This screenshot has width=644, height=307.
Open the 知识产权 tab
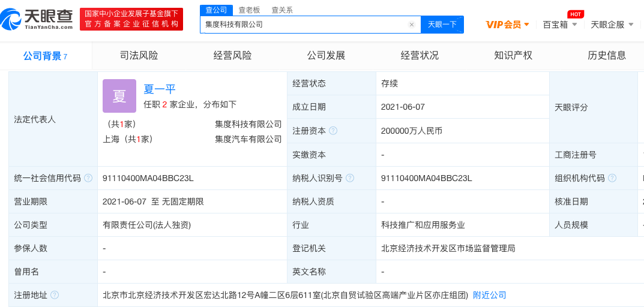pos(513,55)
